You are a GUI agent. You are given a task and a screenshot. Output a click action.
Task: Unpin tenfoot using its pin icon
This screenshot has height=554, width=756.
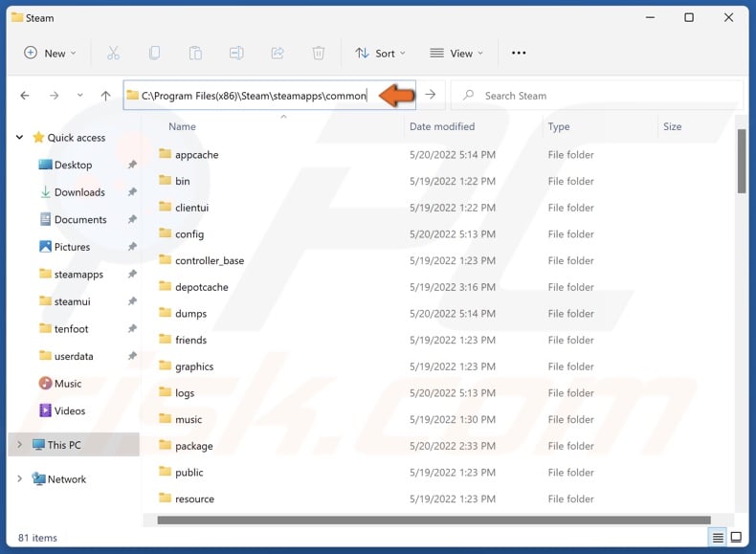[x=132, y=329]
